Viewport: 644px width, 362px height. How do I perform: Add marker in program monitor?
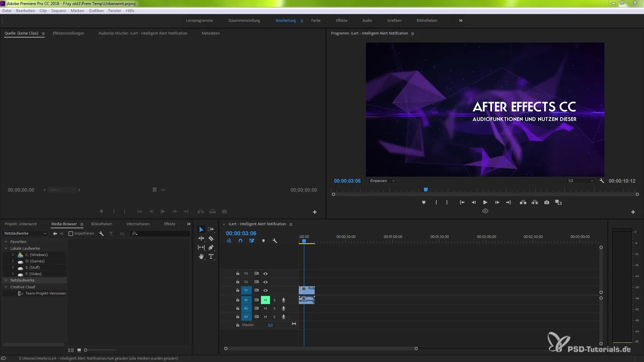coord(424,202)
